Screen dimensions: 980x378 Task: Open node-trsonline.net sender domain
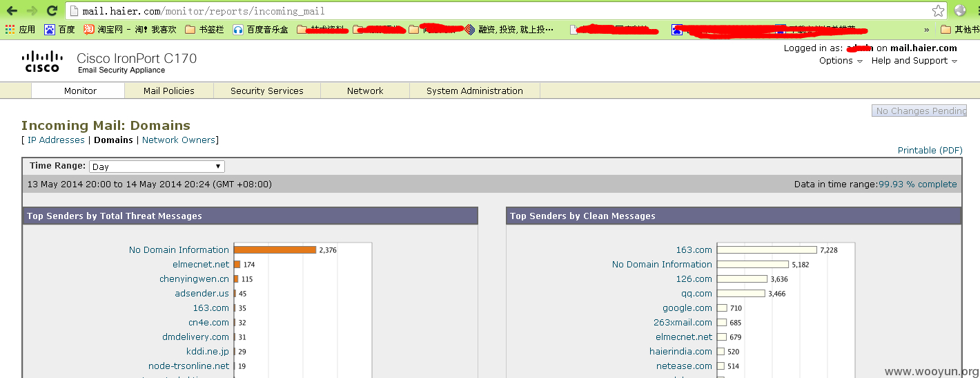pos(188,366)
